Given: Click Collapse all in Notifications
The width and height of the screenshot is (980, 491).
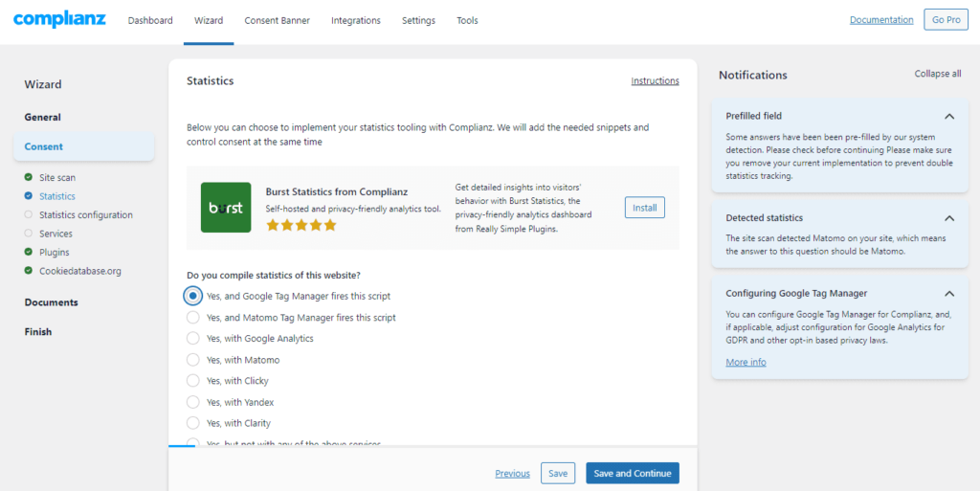Looking at the screenshot, I should coord(937,74).
